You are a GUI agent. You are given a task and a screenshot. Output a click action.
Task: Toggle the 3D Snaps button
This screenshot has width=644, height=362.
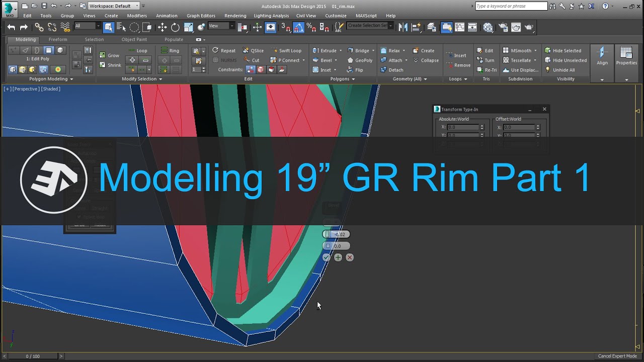(x=285, y=27)
